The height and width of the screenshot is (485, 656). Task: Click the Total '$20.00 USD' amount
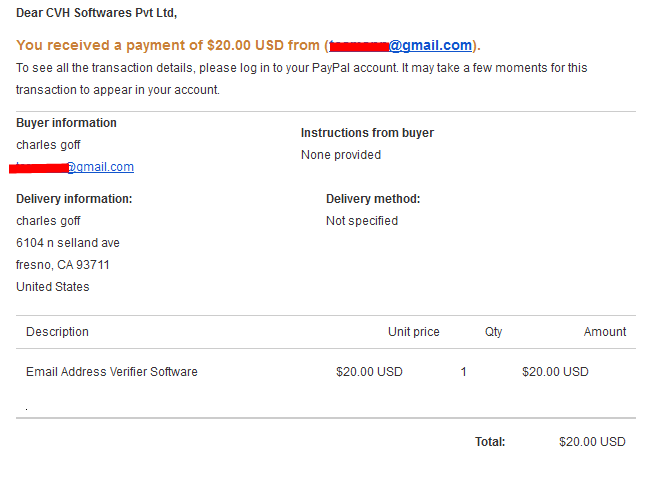pos(592,442)
